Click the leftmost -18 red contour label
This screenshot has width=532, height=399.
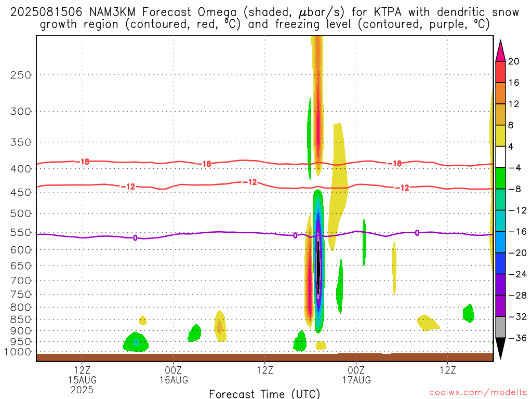coord(82,162)
